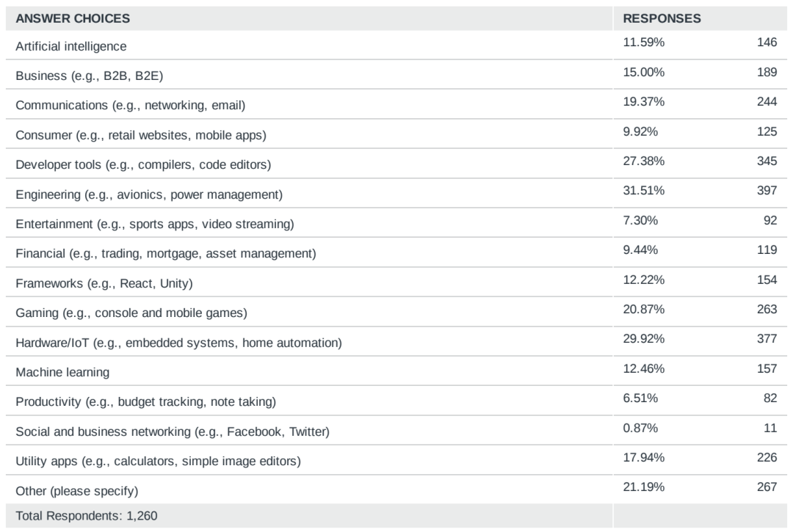Image resolution: width=793 pixels, height=532 pixels.
Task: Click the Consumer retail websites row
Action: coord(396,134)
